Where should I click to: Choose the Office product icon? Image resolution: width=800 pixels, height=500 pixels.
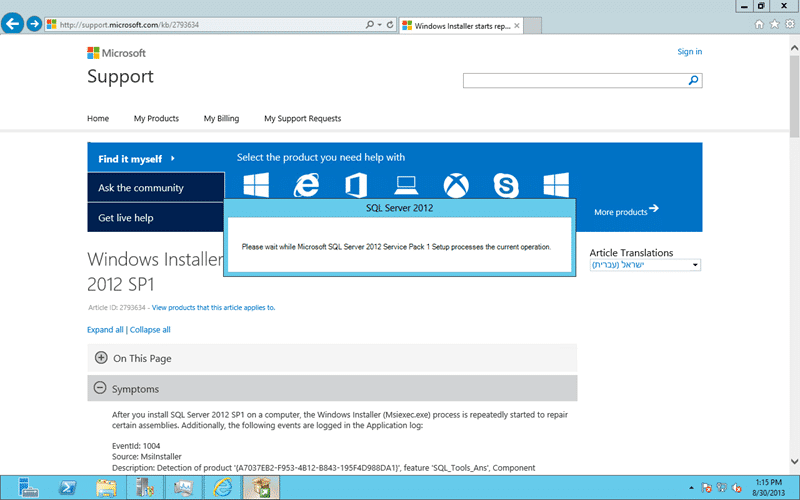coord(356,185)
